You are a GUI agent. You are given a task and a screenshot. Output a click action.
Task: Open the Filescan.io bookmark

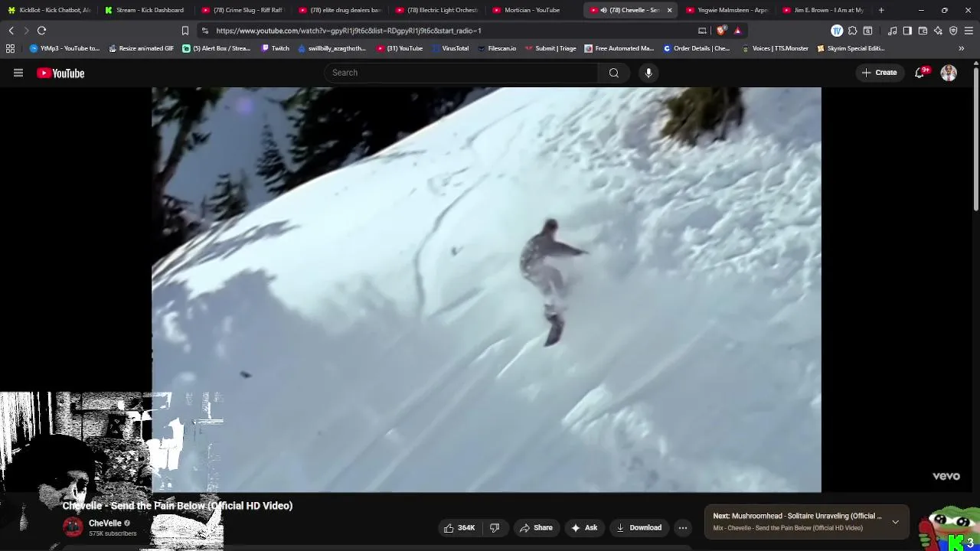pyautogui.click(x=496, y=48)
